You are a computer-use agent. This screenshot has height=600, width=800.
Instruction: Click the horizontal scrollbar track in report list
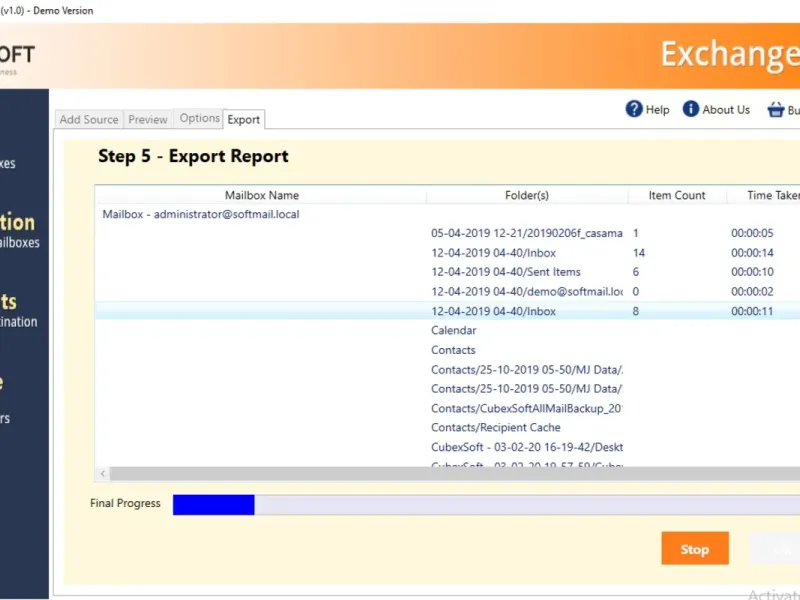click(x=455, y=473)
